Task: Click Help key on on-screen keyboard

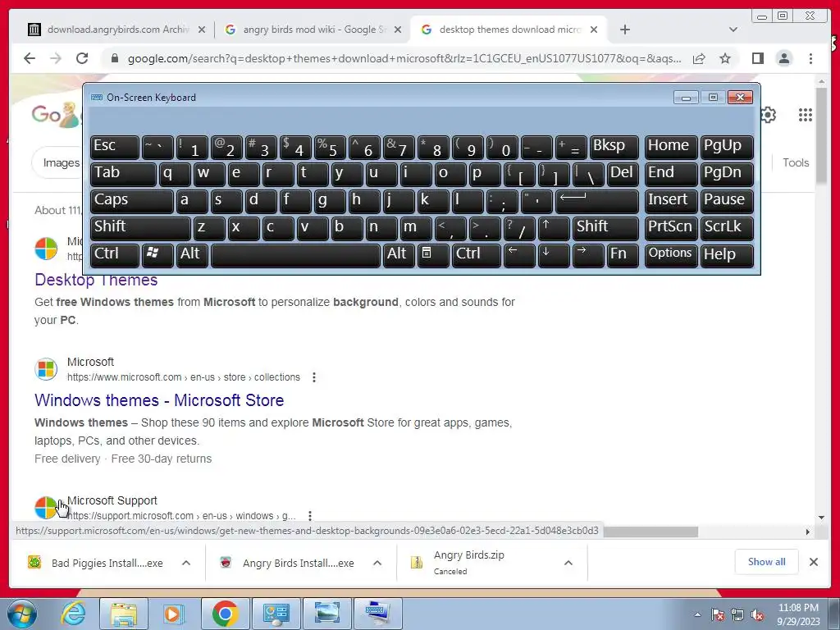Action: pos(727,255)
